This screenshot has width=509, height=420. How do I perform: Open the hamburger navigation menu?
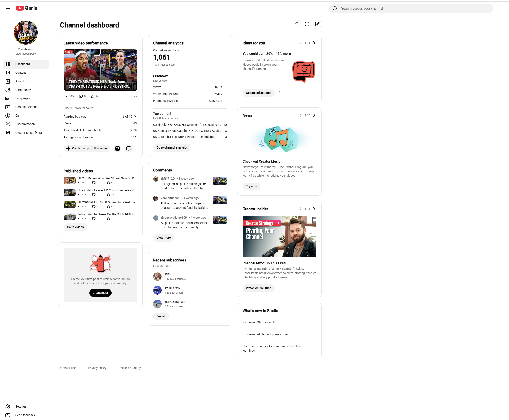(x=8, y=9)
